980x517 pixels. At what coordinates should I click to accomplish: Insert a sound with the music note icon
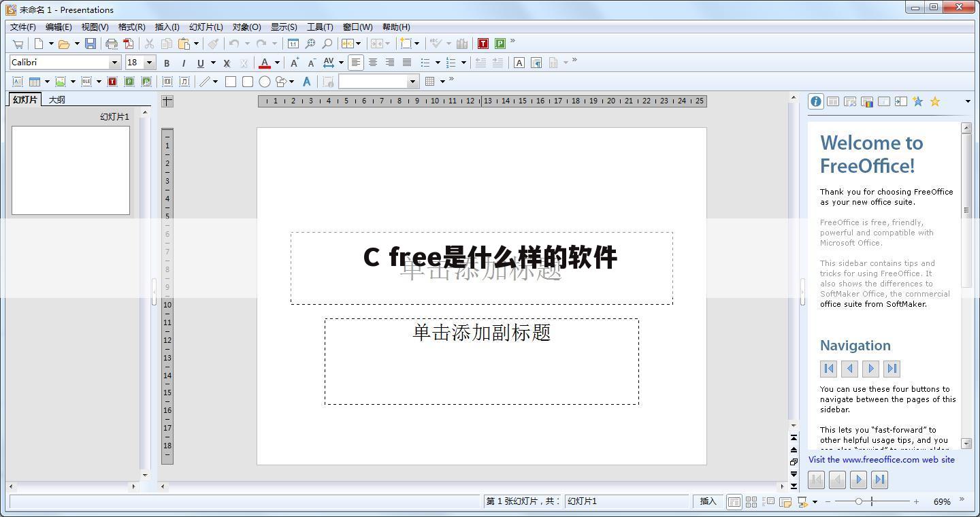[184, 82]
